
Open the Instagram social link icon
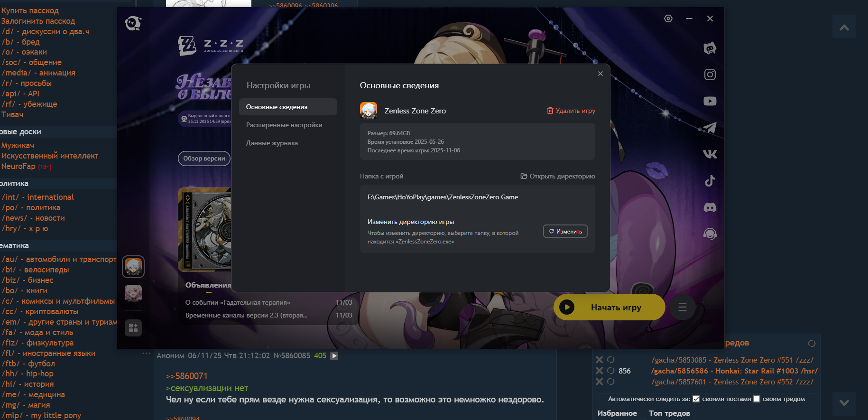[x=710, y=75]
